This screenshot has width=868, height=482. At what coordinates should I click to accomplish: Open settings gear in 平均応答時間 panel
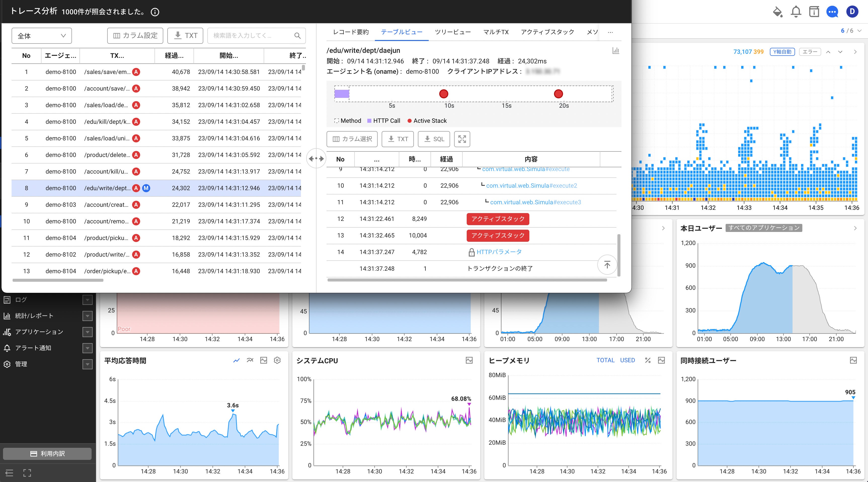coord(277,360)
